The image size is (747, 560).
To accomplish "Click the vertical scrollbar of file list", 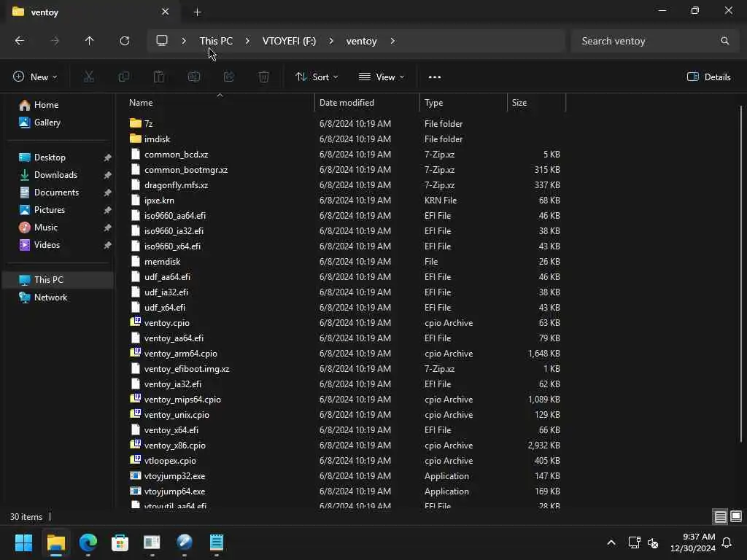I will (x=741, y=274).
